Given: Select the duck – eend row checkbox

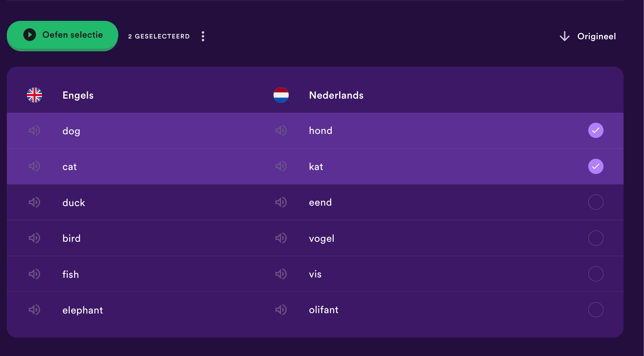Looking at the screenshot, I should click(595, 202).
